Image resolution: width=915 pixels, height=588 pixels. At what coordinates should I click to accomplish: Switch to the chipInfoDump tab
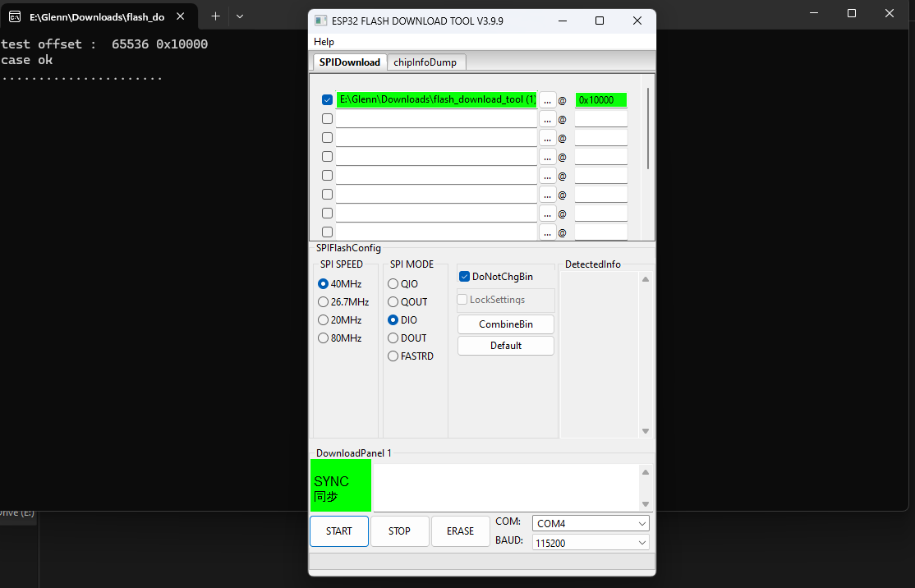425,62
